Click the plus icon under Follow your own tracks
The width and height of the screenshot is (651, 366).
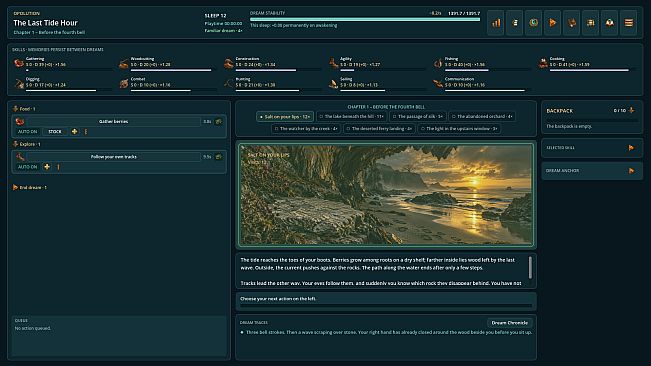click(x=47, y=167)
